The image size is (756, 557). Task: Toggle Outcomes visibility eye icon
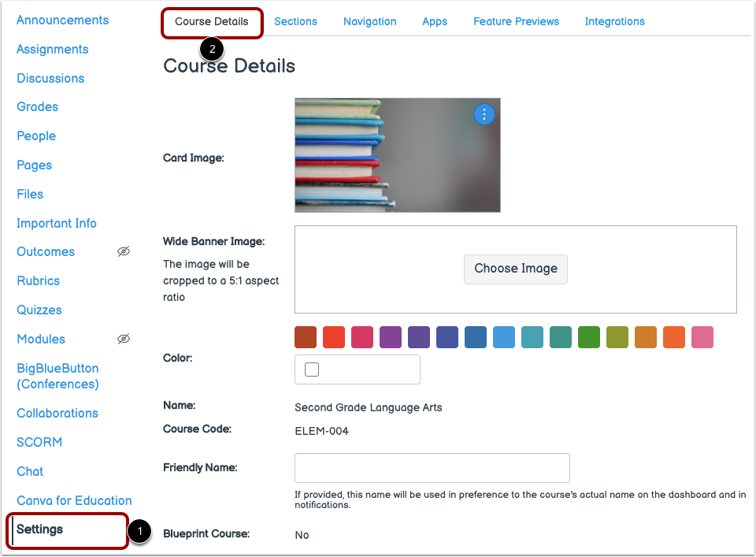tap(124, 251)
